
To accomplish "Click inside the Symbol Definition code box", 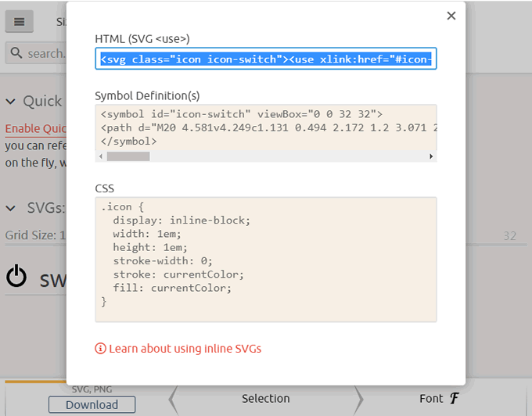I will tap(265, 127).
